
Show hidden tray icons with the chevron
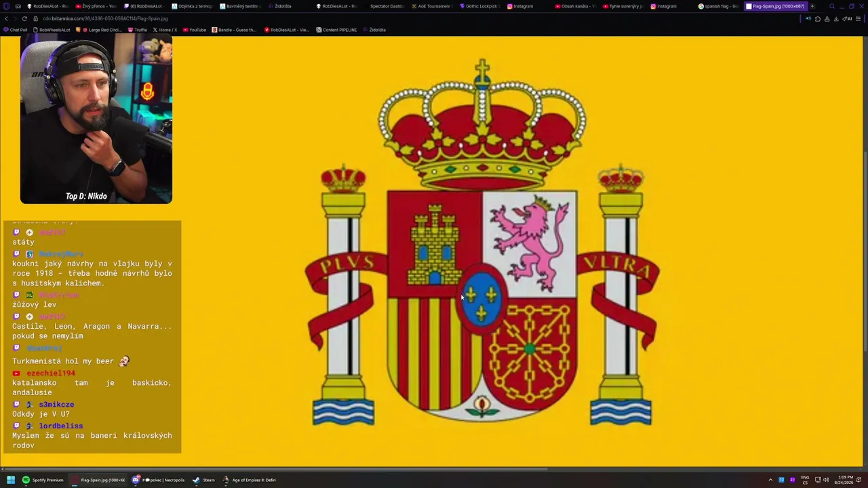(x=770, y=480)
